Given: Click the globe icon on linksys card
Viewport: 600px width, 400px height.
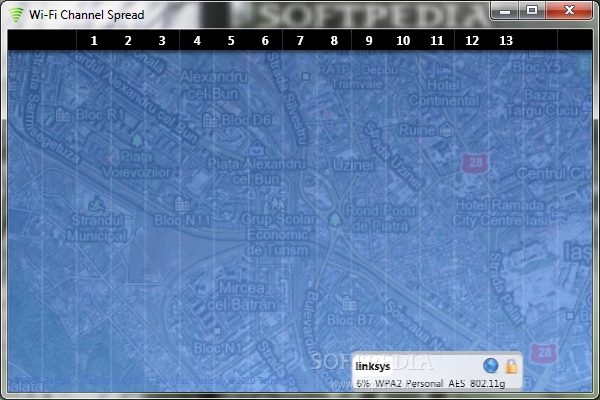Looking at the screenshot, I should pyautogui.click(x=490, y=366).
